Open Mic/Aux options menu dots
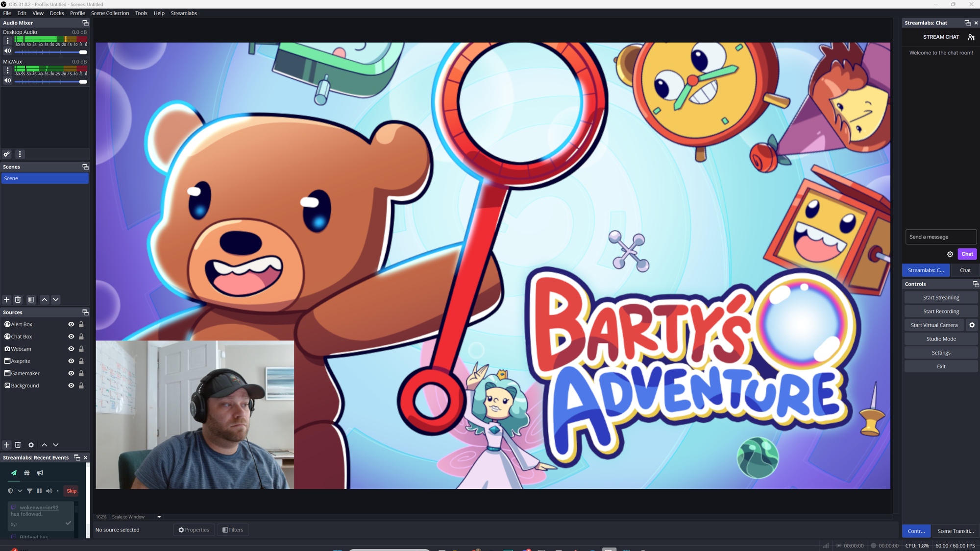The width and height of the screenshot is (980, 551). click(x=7, y=71)
